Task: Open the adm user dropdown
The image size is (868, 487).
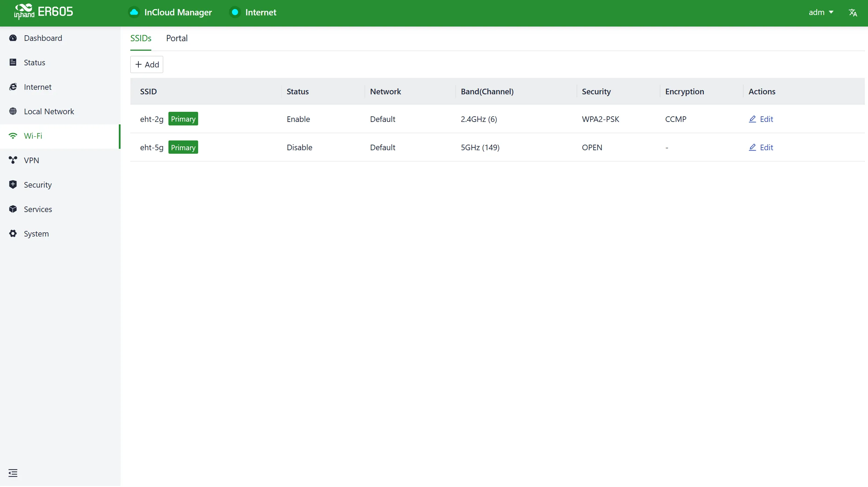Action: tap(821, 13)
